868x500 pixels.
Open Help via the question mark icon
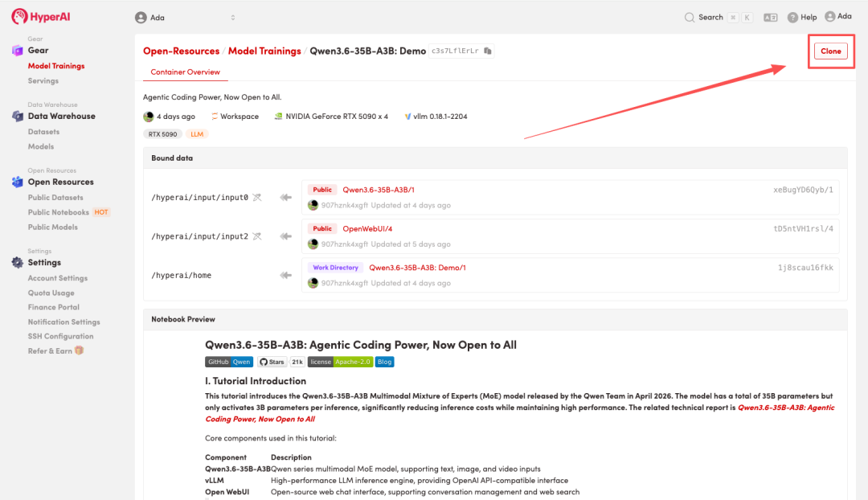(792, 18)
